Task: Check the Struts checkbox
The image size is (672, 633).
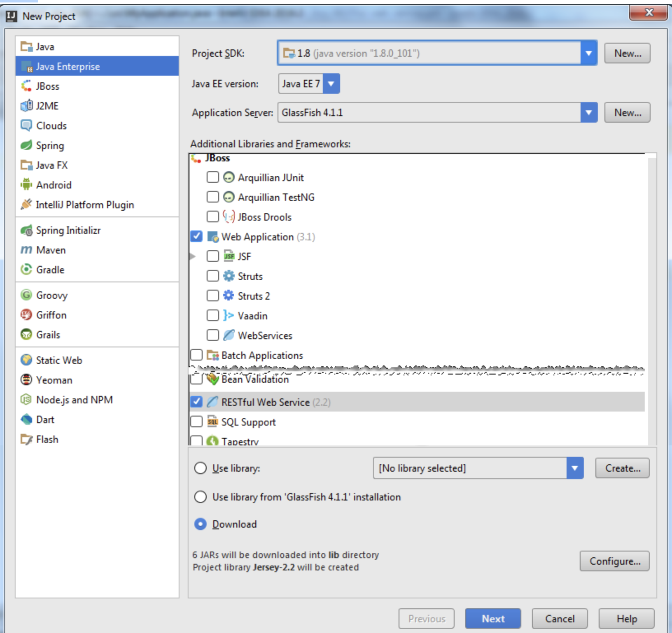Action: (212, 276)
